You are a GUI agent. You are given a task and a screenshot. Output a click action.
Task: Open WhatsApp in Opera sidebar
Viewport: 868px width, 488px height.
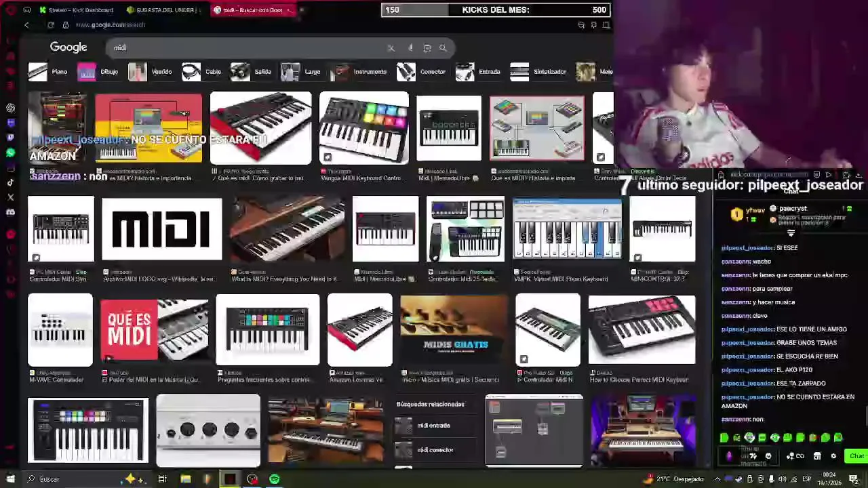11,152
